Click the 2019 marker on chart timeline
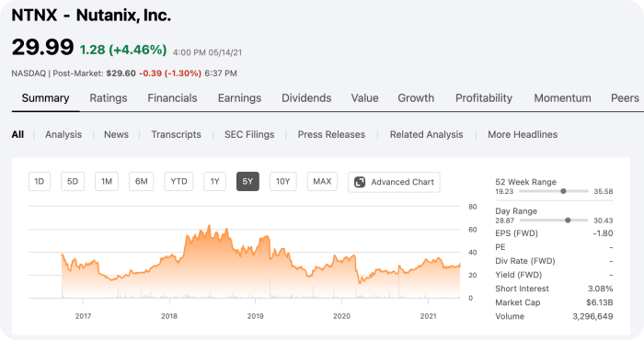Image resolution: width=644 pixels, height=340 pixels. (256, 316)
